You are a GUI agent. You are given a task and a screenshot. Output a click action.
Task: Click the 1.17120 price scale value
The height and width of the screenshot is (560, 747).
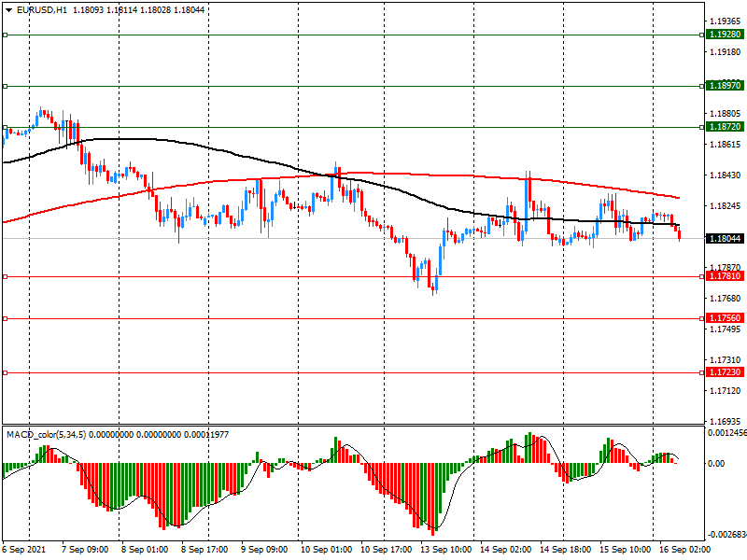[726, 391]
